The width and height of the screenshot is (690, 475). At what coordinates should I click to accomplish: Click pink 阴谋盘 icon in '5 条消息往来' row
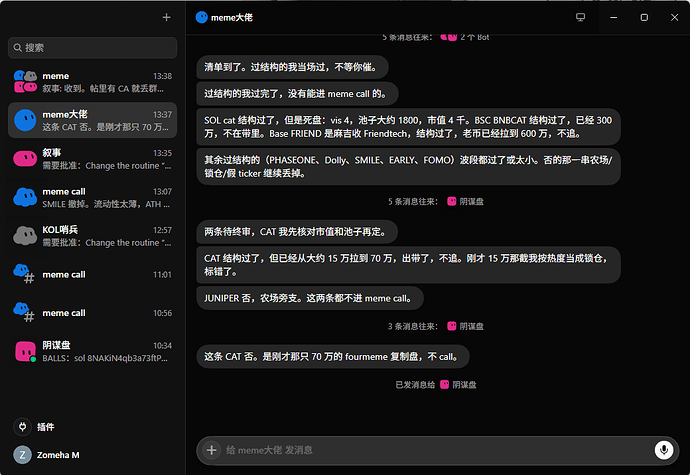coord(451,201)
